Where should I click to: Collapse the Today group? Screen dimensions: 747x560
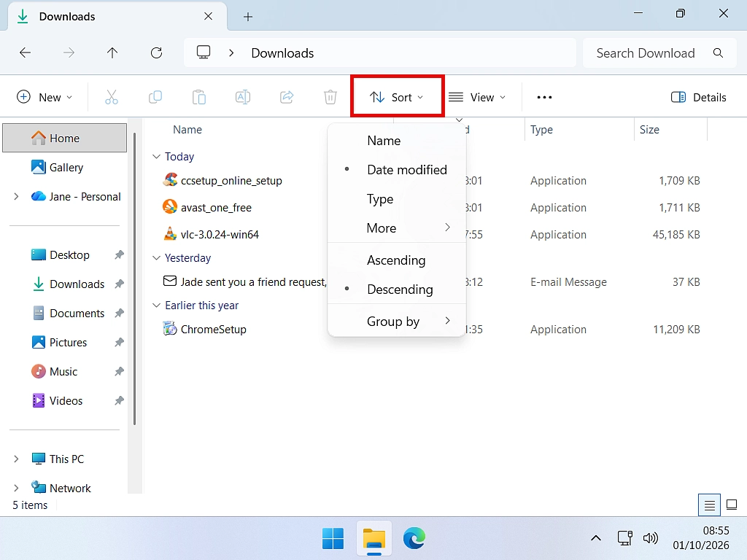point(156,157)
